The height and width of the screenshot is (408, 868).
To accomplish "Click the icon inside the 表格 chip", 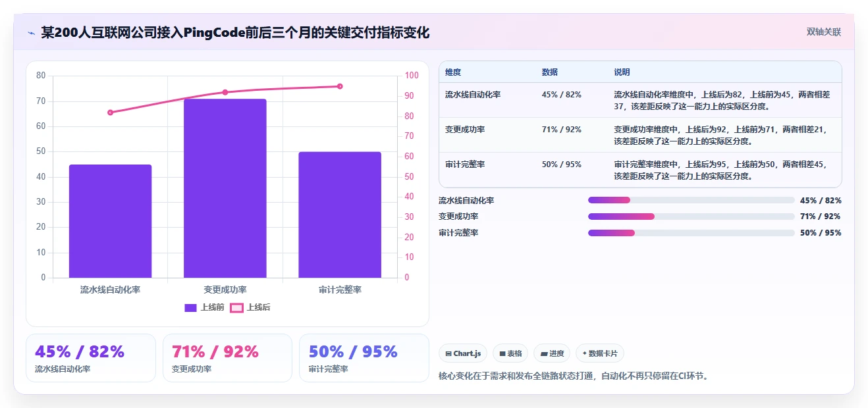I will [x=502, y=354].
